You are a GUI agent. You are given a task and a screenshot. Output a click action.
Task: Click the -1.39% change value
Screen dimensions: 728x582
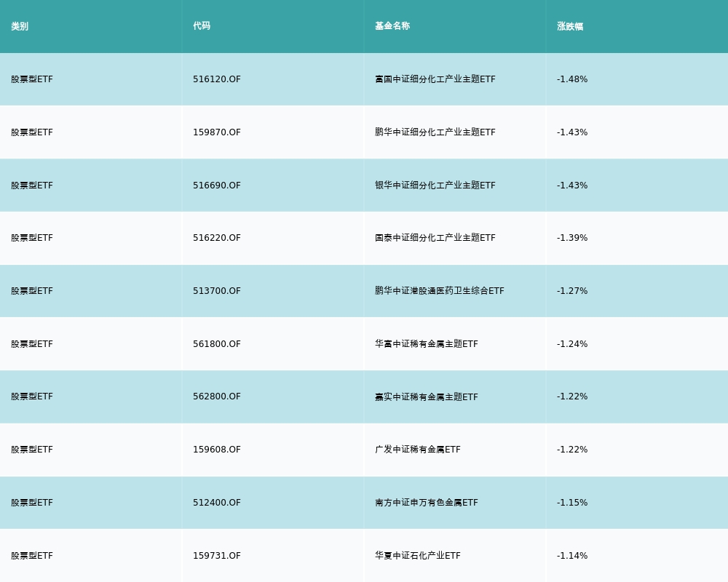572,238
